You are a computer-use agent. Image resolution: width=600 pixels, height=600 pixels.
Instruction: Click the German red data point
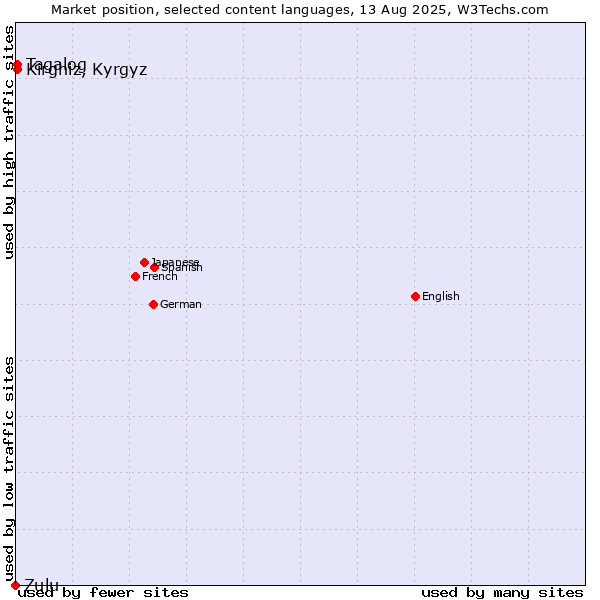pyautogui.click(x=153, y=304)
